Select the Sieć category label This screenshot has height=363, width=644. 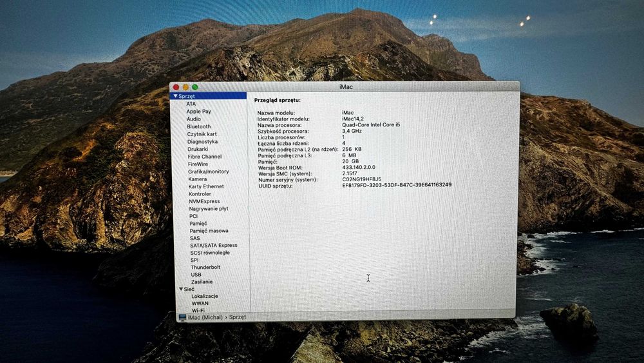point(189,289)
